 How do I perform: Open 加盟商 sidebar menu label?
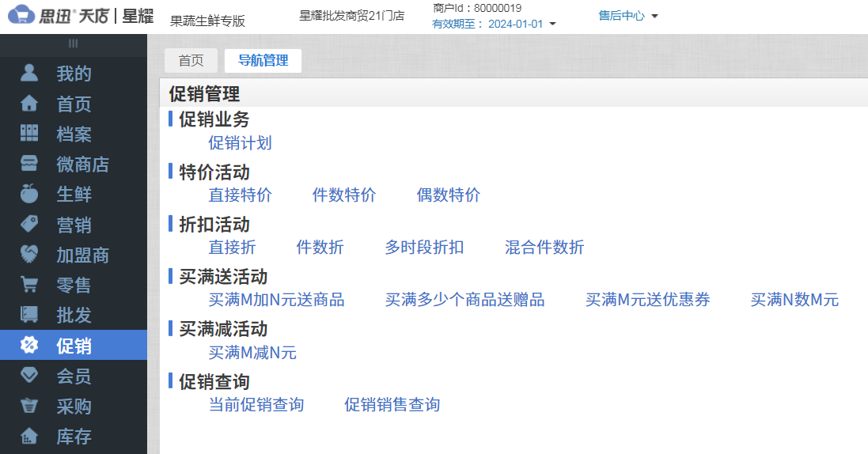tap(82, 255)
